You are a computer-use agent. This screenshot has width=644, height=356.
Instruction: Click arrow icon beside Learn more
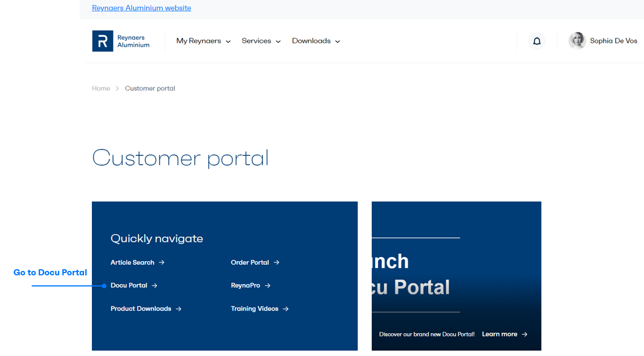(524, 334)
